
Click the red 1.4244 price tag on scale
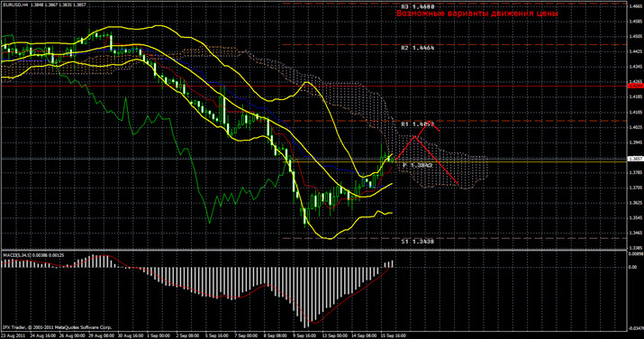pos(635,86)
